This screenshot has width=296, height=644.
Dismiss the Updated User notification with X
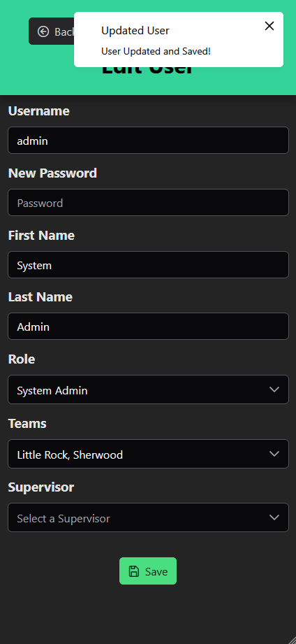[269, 26]
